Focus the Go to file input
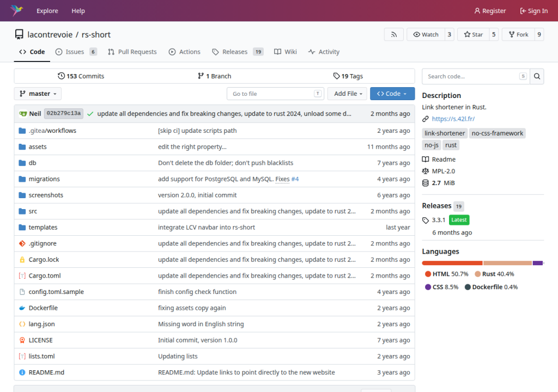The height and width of the screenshot is (392, 558). 275,94
